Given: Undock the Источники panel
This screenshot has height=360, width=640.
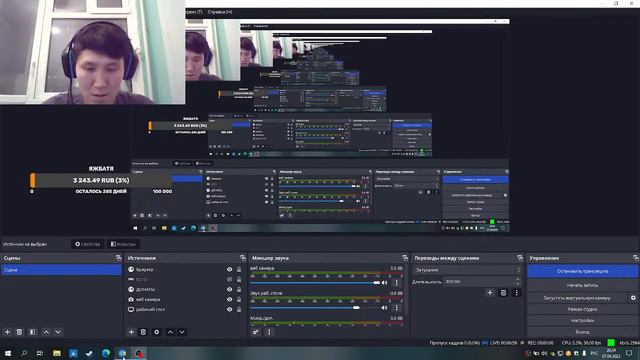Looking at the screenshot, I should click(243, 258).
